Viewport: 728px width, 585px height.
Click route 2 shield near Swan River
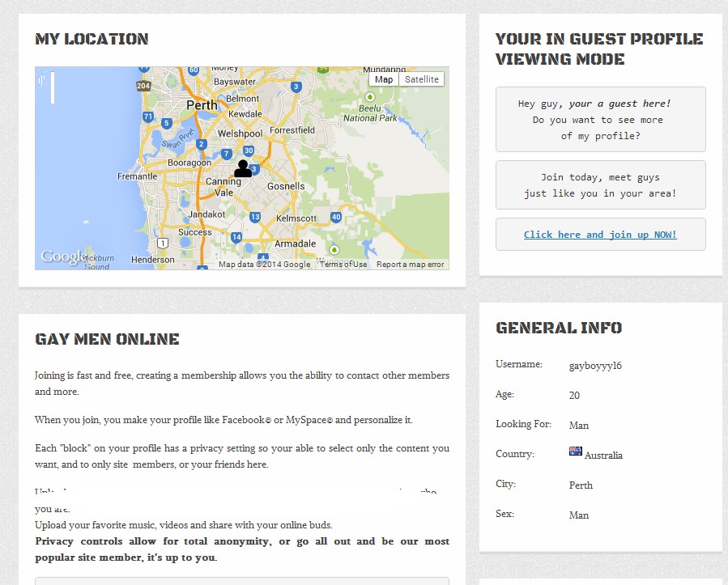[201, 144]
